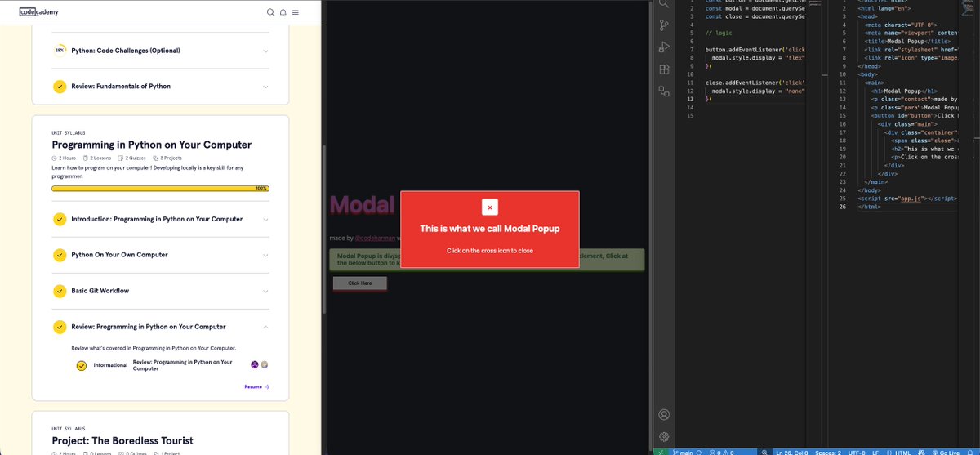
Task: Click "Click on the cross icon to close"
Action: pos(490,251)
